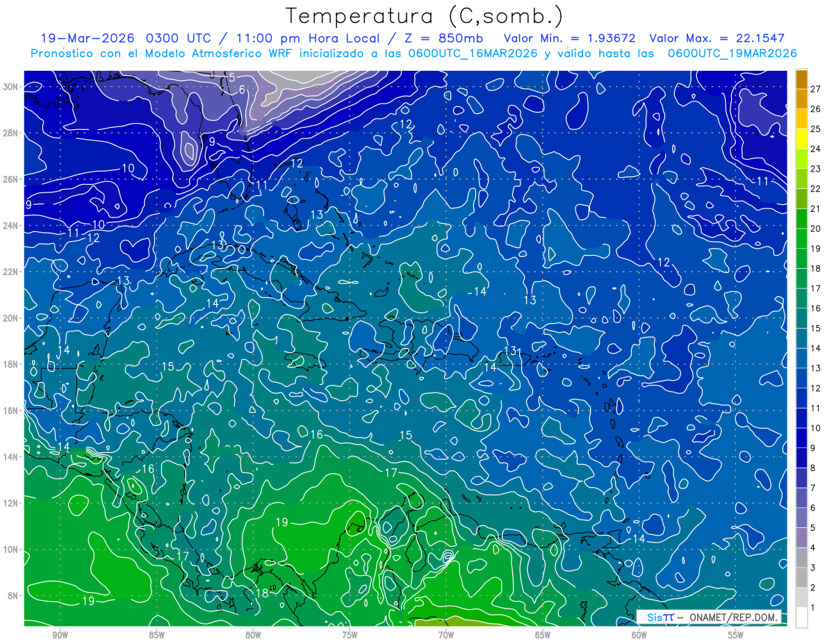Click the "16N" latitude axis label

click(x=12, y=411)
